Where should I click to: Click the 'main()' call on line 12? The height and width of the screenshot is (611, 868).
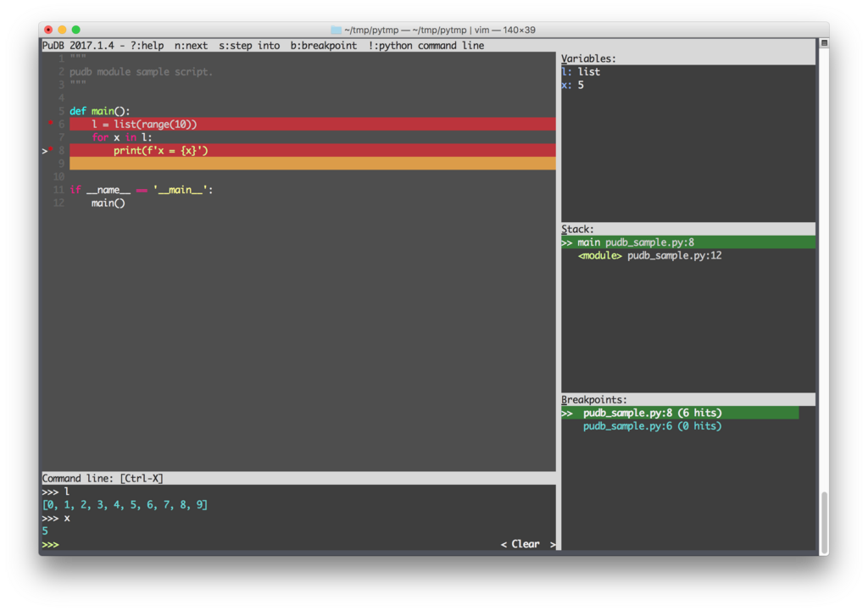[x=108, y=203]
